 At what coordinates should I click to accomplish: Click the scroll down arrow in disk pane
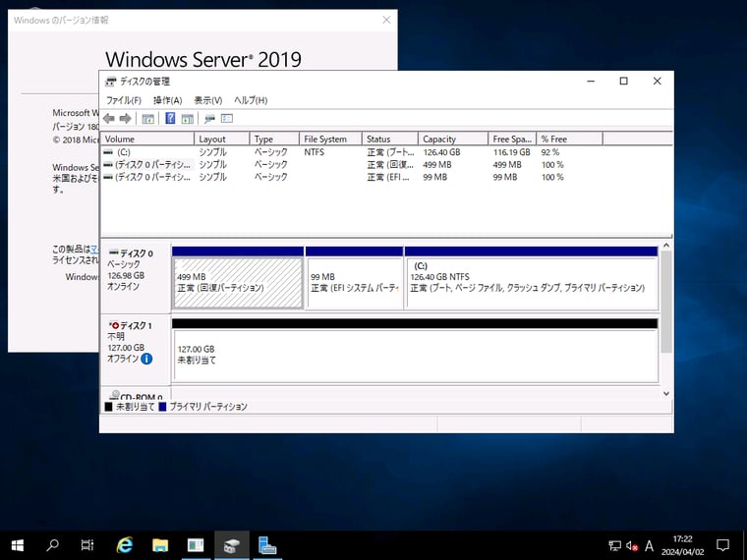(666, 394)
